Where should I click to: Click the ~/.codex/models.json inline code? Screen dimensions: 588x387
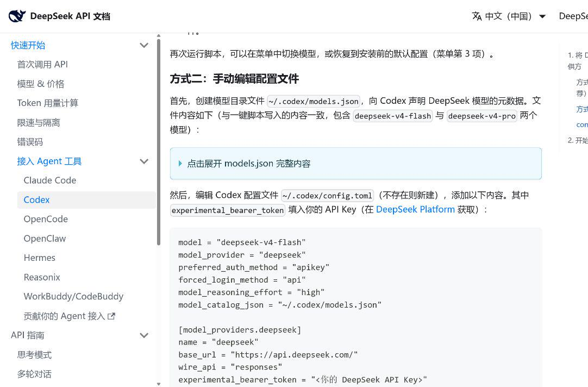pyautogui.click(x=314, y=101)
